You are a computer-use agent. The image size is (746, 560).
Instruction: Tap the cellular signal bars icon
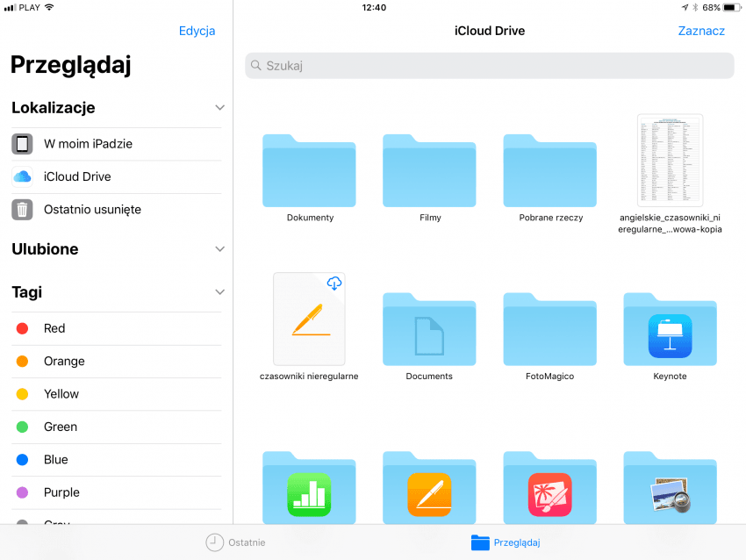pos(10,8)
